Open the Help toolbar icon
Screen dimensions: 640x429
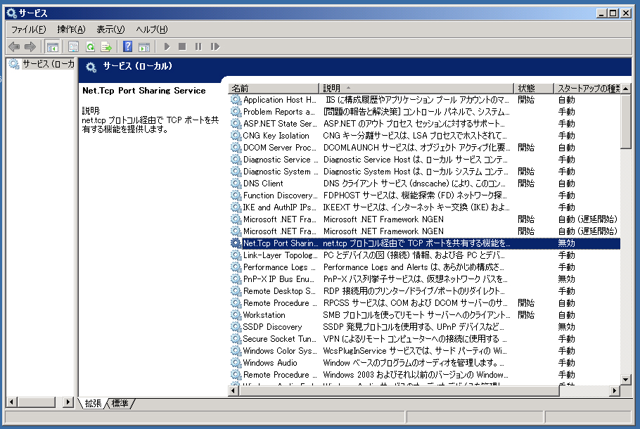(128, 47)
